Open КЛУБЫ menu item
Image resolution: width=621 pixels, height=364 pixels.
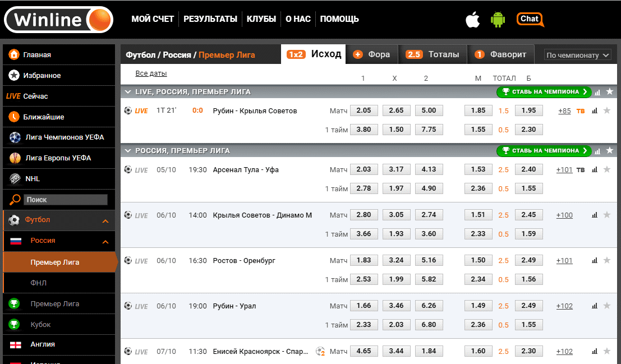tap(261, 19)
